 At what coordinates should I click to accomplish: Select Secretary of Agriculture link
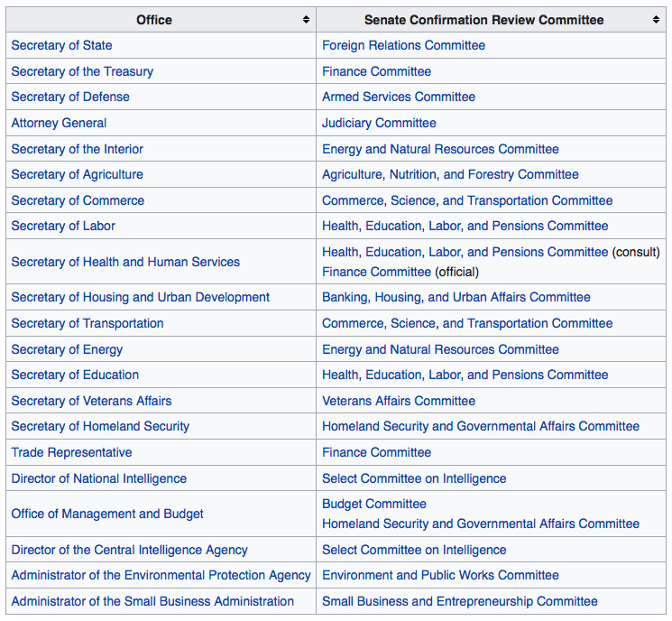[77, 174]
